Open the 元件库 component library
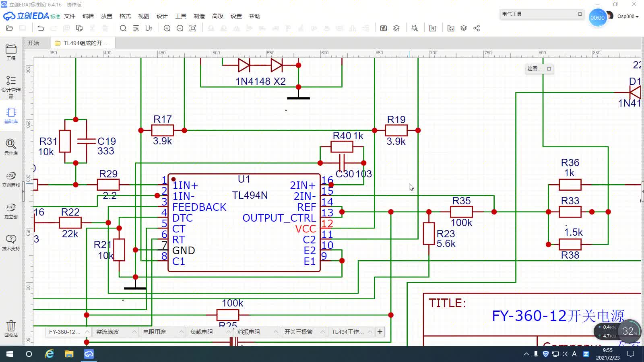Screen dimensions: 644x362 click(x=11, y=147)
